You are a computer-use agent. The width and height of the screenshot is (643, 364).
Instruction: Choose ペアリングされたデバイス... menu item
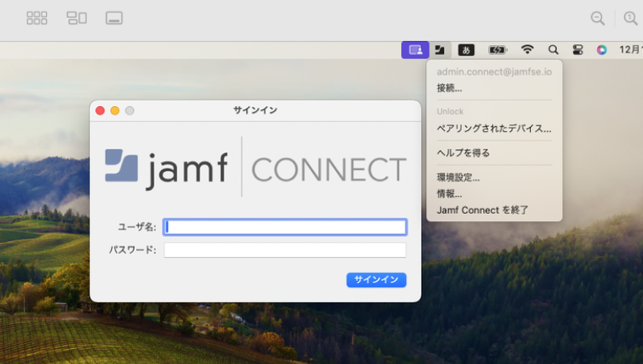point(494,129)
